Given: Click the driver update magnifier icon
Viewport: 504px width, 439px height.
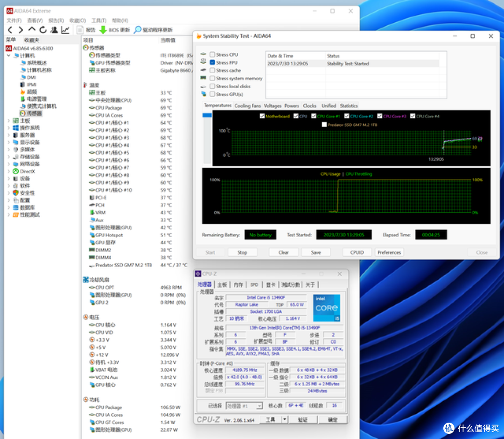Looking at the screenshot, I should [138, 30].
